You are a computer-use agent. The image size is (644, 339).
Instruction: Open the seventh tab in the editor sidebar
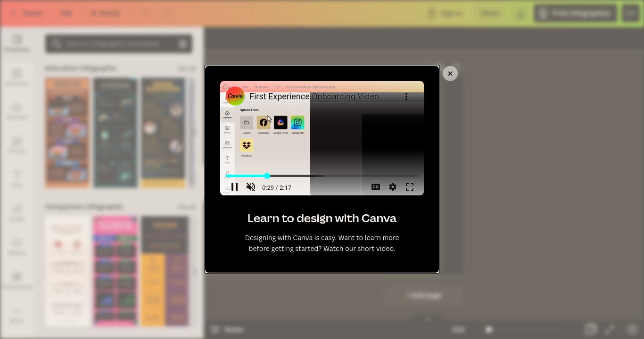[x=17, y=247]
